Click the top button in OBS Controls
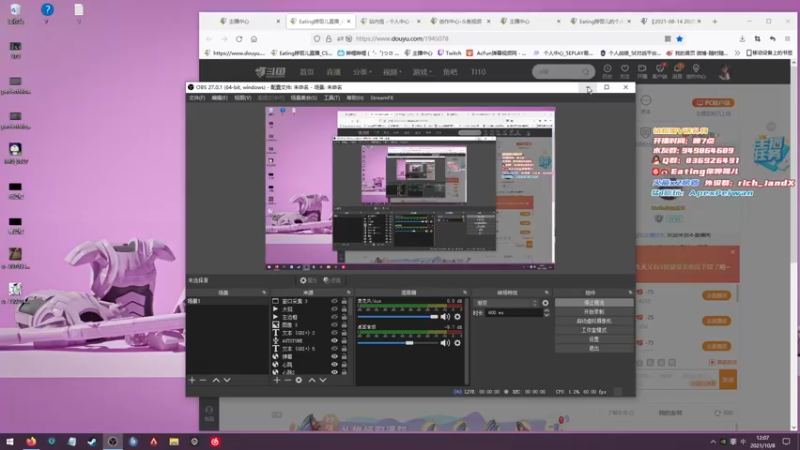The image size is (800, 450). click(x=594, y=303)
